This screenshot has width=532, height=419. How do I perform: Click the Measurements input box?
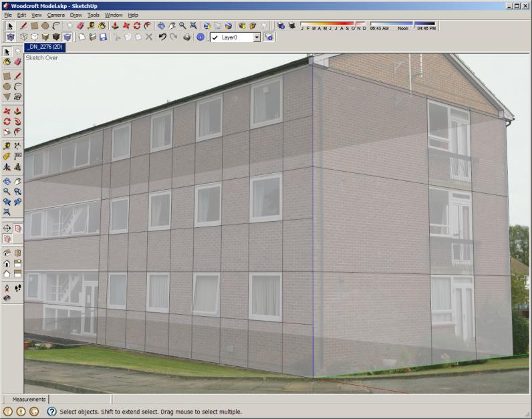pyautogui.click(x=80, y=400)
